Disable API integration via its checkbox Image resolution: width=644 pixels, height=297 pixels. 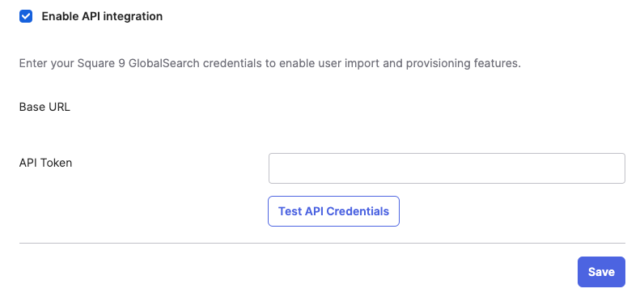(26, 16)
